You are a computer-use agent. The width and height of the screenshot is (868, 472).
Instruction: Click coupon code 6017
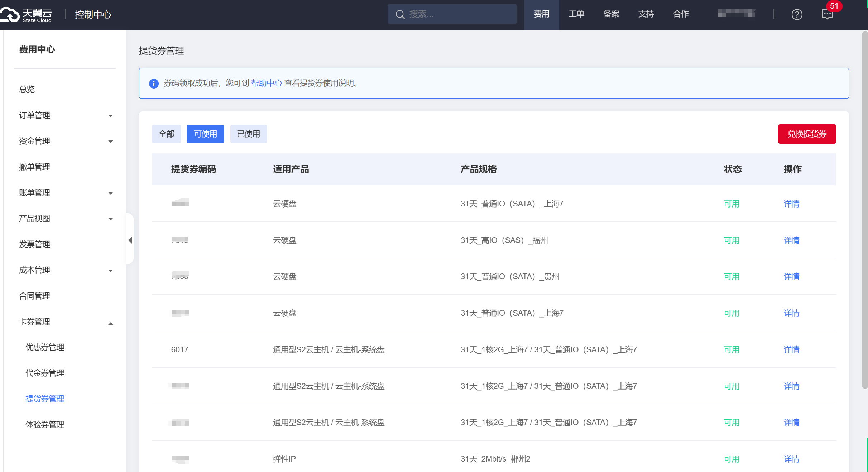[179, 350]
